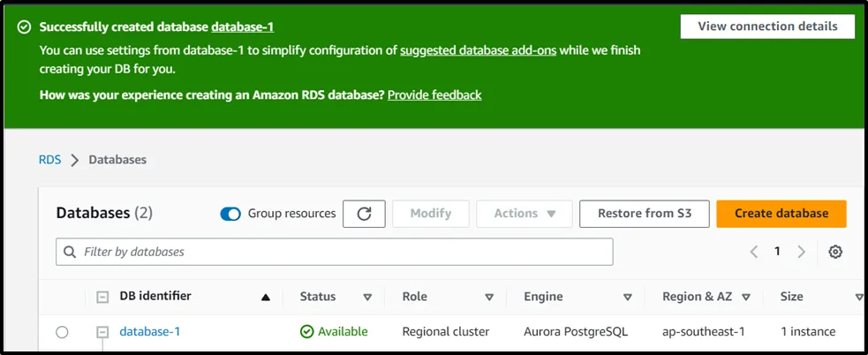The image size is (868, 355).
Task: Sort by Engine column arrow
Action: tap(628, 298)
